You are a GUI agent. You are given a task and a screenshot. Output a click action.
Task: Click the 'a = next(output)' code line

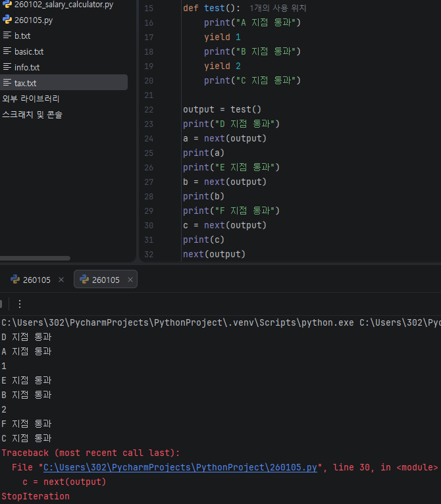[x=225, y=139]
